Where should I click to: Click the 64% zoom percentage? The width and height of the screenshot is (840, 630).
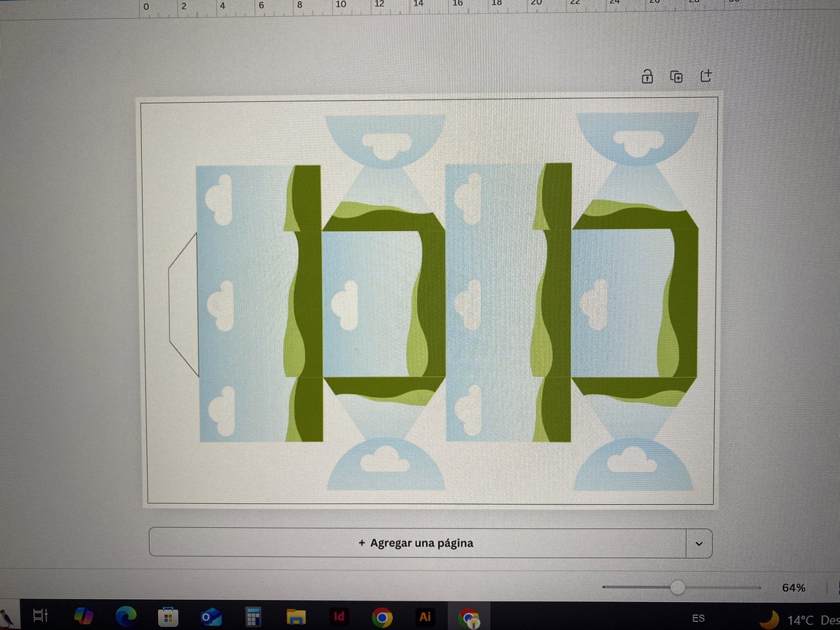click(793, 587)
